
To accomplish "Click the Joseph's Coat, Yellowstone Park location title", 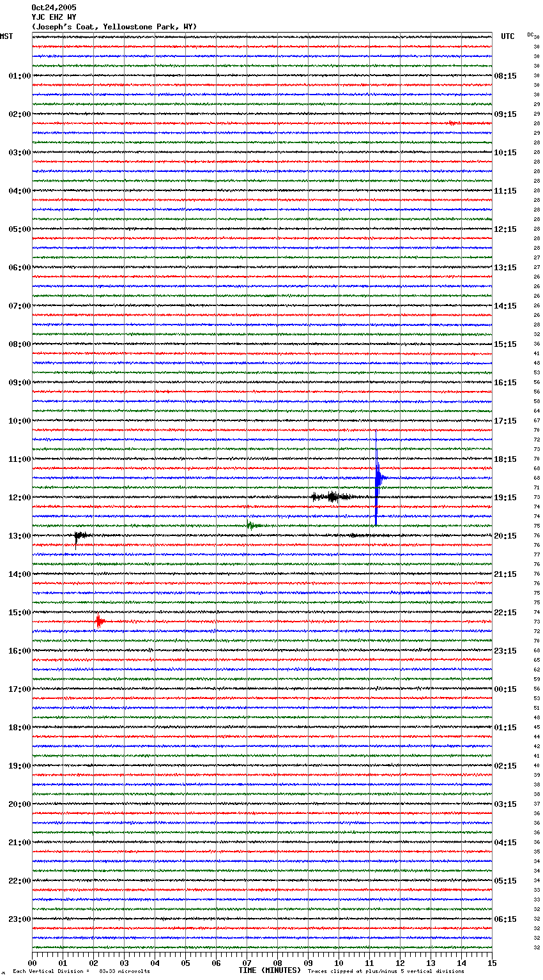I will coord(114,27).
